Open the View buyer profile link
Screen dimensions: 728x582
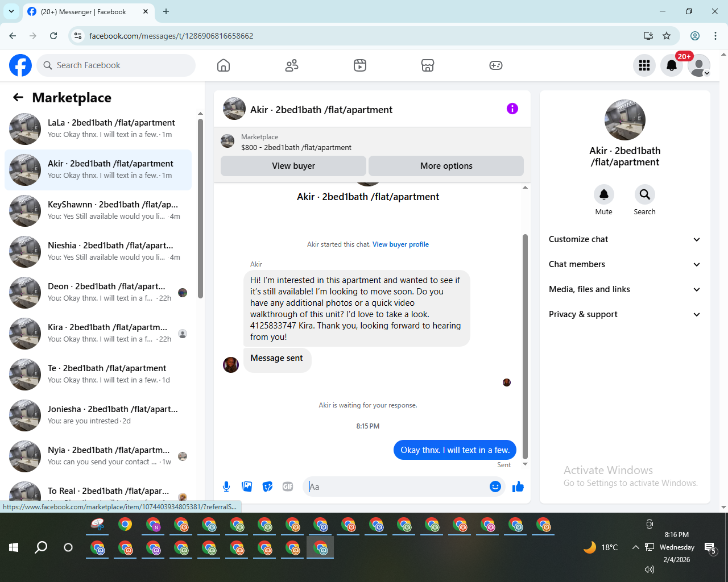point(400,244)
